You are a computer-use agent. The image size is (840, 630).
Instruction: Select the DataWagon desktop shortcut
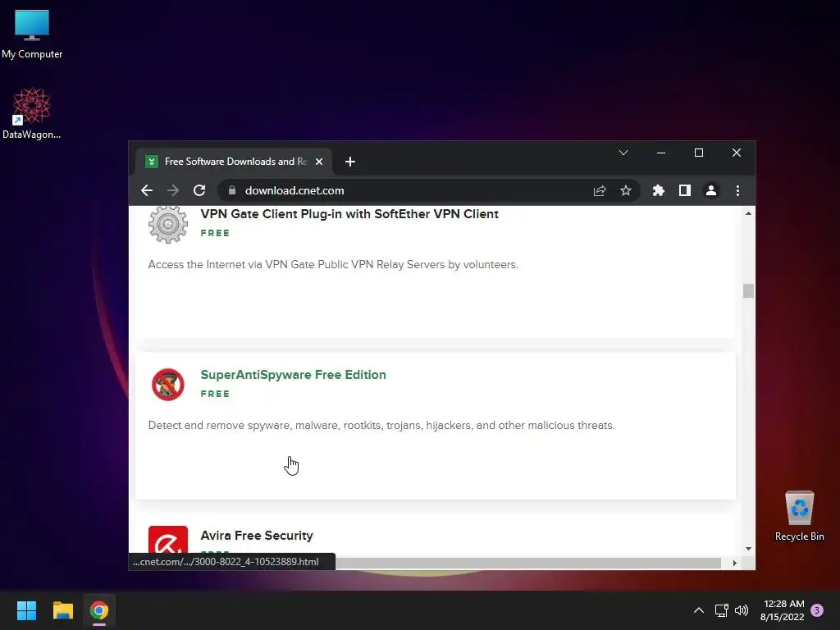[32, 113]
